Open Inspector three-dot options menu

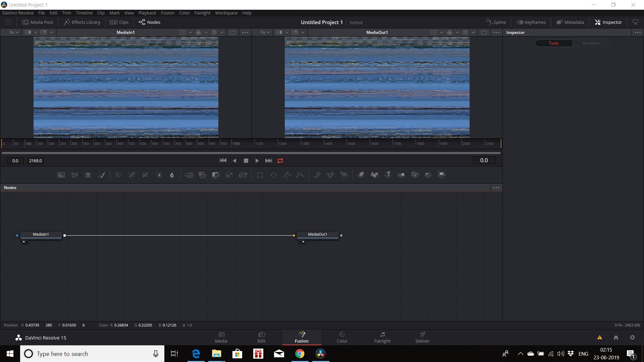(x=638, y=33)
